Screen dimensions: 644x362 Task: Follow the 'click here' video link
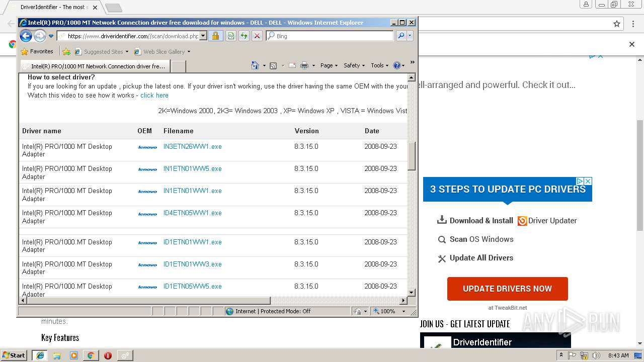154,95
